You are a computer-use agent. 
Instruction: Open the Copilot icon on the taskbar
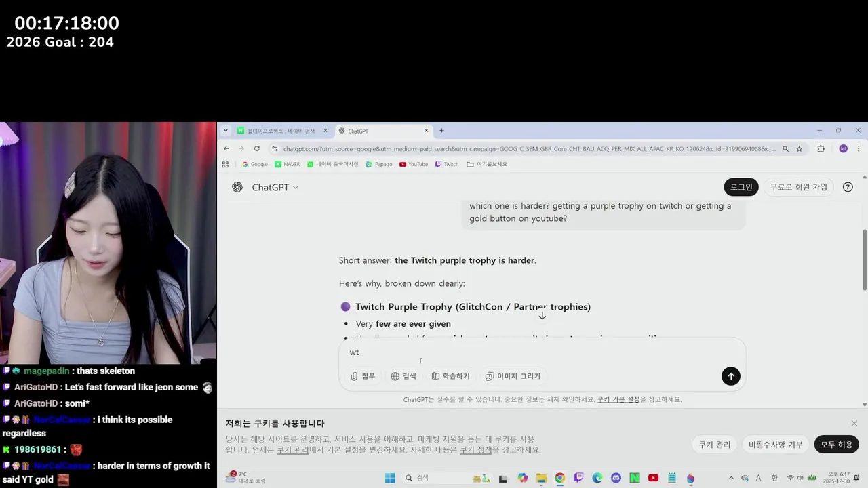pos(523,478)
